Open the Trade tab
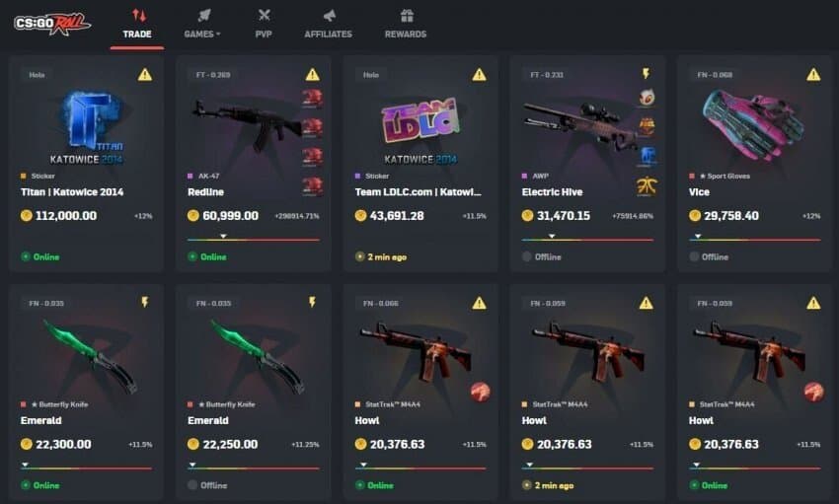Image resolution: width=839 pixels, height=504 pixels. [x=137, y=25]
